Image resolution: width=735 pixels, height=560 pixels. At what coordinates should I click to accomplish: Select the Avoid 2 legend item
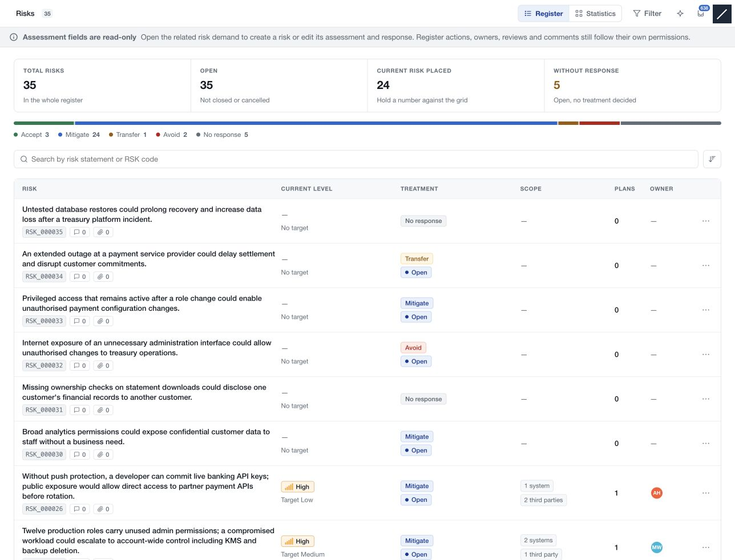pos(172,135)
